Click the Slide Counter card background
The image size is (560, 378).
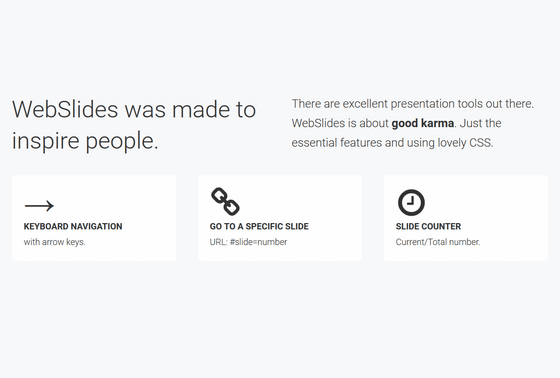[466, 218]
